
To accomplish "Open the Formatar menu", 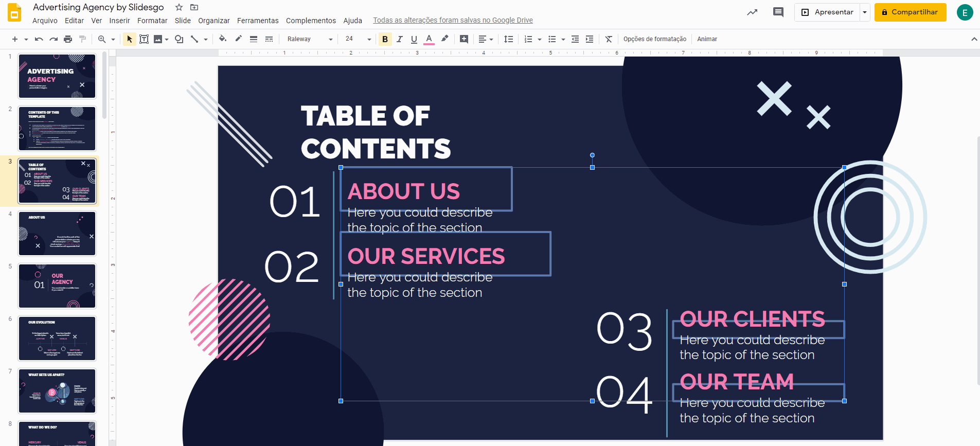I will pos(152,21).
